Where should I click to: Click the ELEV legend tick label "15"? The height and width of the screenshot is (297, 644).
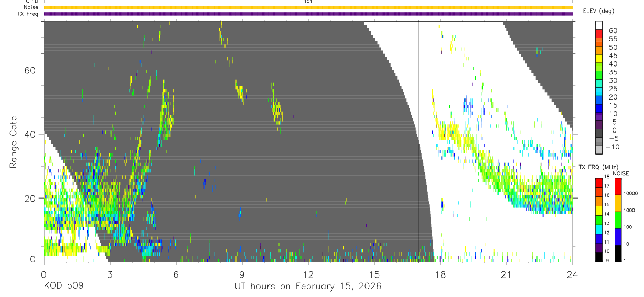point(613,105)
